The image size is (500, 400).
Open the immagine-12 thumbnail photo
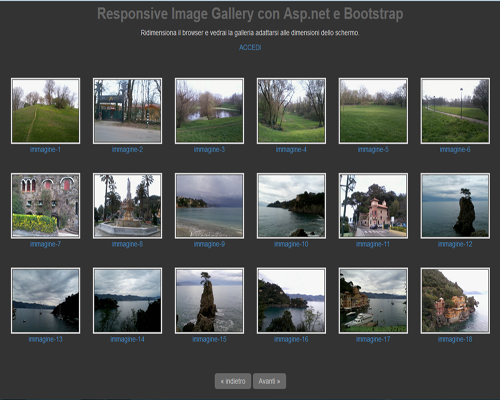coord(455,206)
